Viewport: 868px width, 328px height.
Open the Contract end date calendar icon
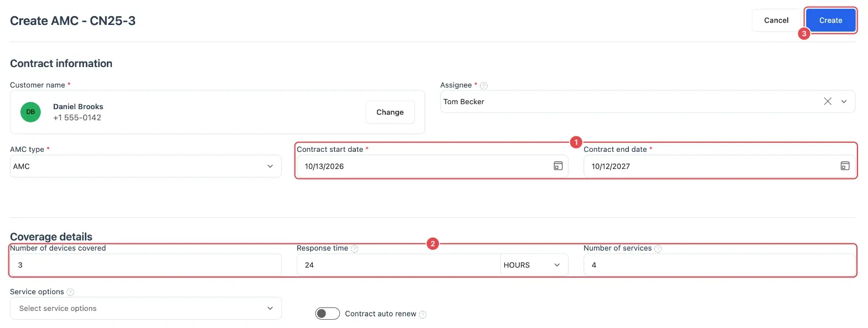(x=845, y=166)
